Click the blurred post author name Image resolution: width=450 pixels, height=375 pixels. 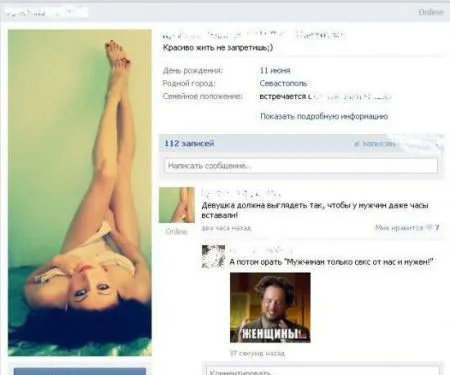click(241, 193)
